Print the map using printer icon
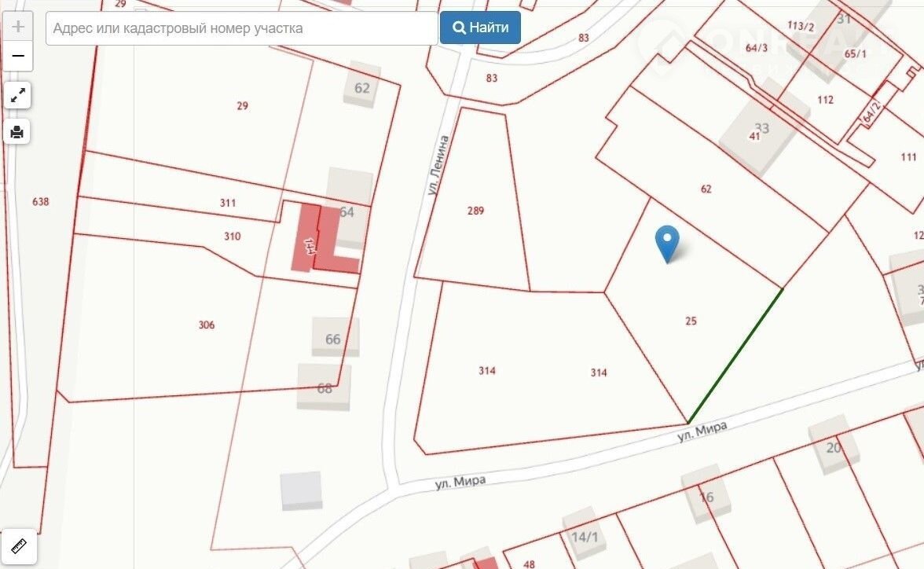The image size is (924, 569). 18,131
